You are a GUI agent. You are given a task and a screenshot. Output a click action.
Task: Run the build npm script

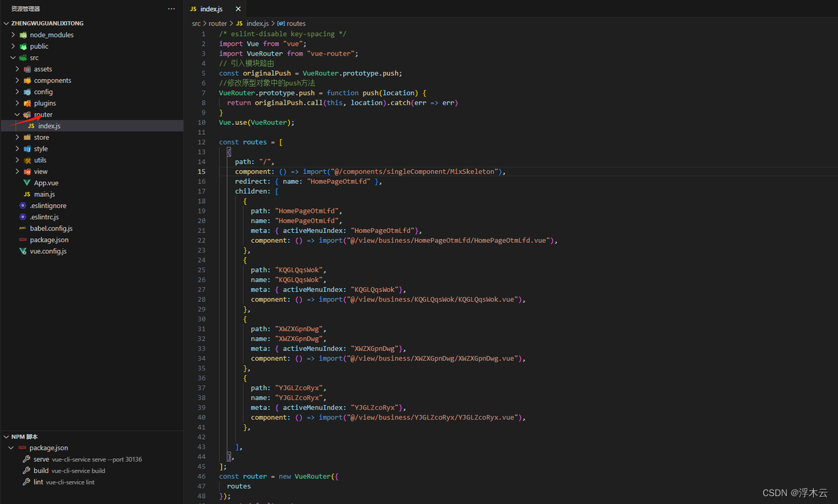click(x=92, y=471)
